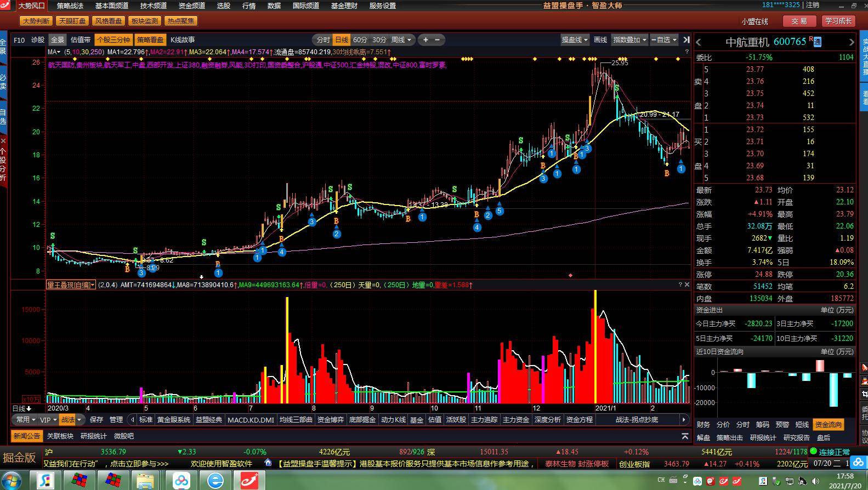Image resolution: width=868 pixels, height=490 pixels.
Task: Switch to 日线 daily period
Action: (x=342, y=39)
